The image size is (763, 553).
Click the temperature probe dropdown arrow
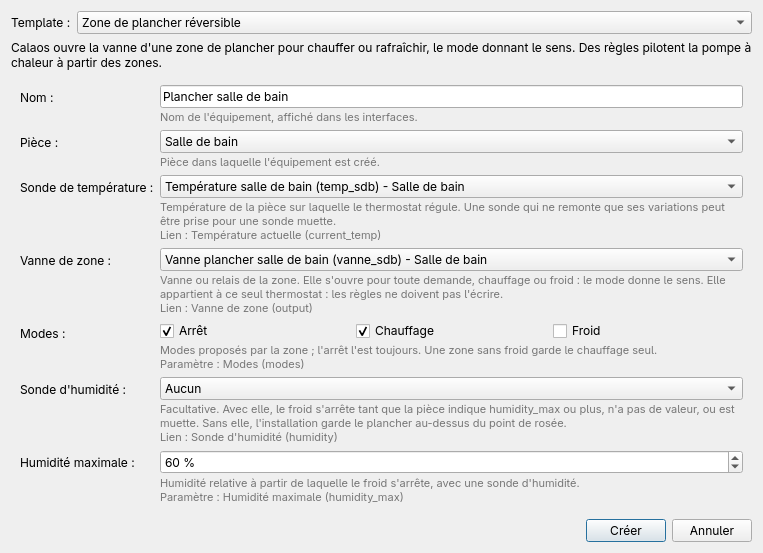731,186
